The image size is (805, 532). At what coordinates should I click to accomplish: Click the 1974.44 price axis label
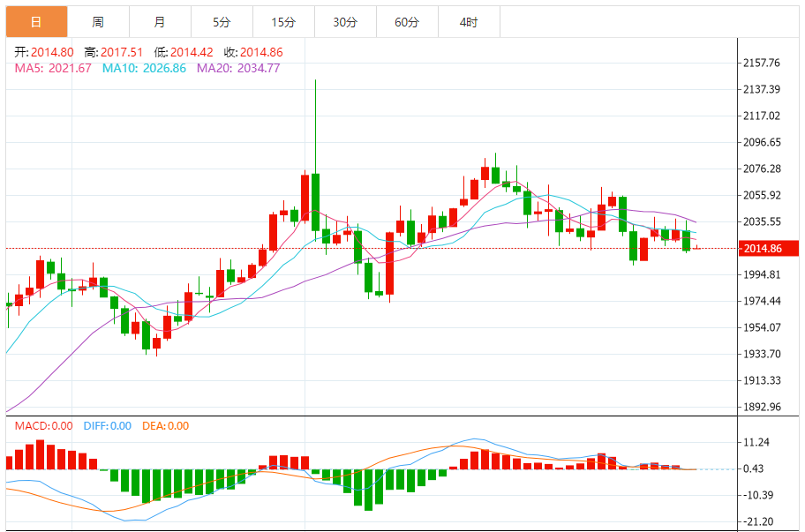tap(762, 301)
